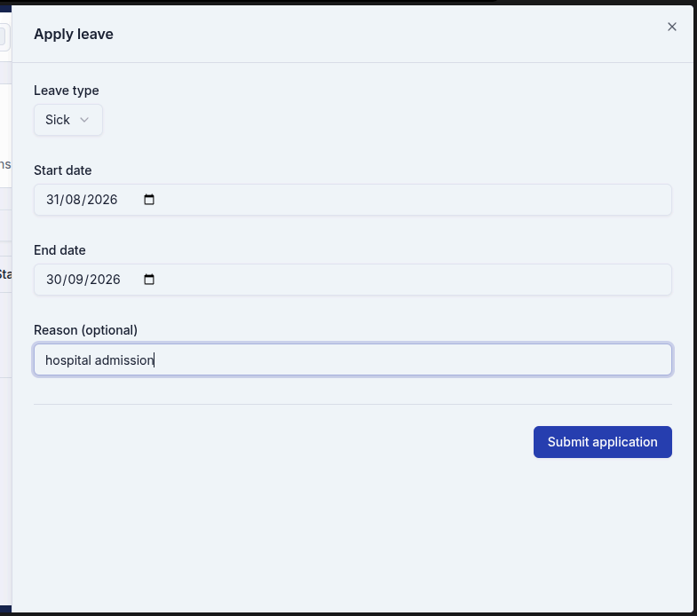697x616 pixels.
Task: Click the Leave type label
Action: [x=67, y=91]
